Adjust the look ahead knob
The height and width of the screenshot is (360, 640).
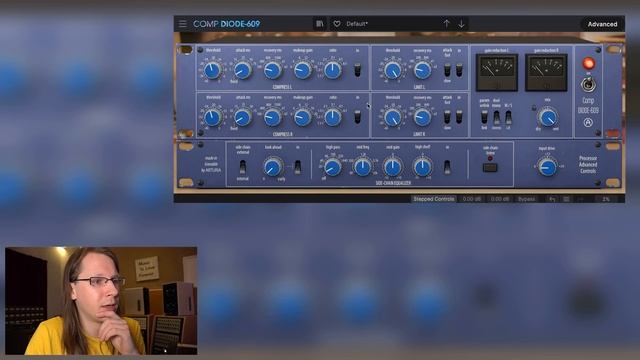(272, 167)
